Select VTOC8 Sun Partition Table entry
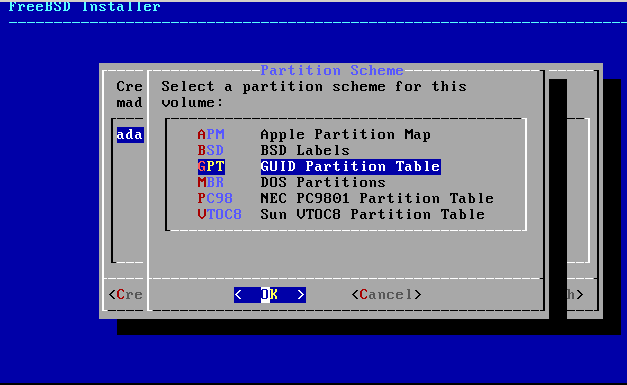The height and width of the screenshot is (385, 627). (341, 215)
